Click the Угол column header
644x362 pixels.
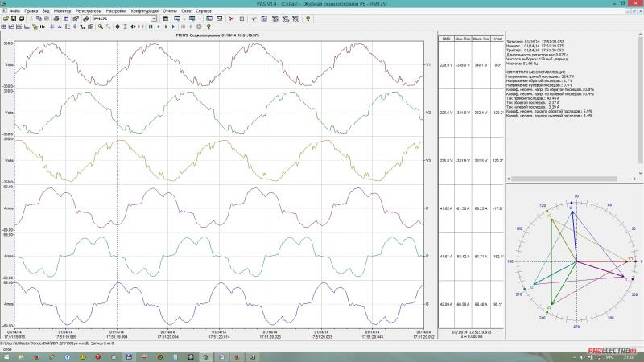[x=497, y=39]
